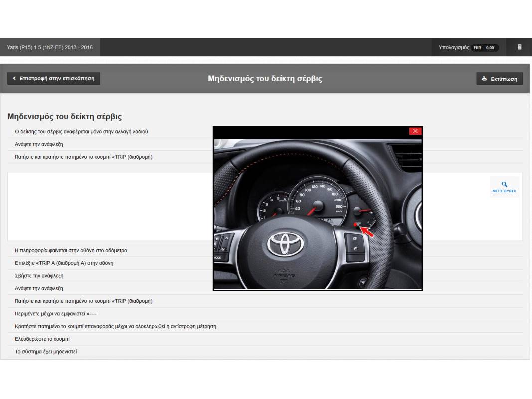Screen dimensions: 532x399
Task: Click text Κρατήστε πατημένο το κουμπί επαναφοράς
Action: point(116,326)
